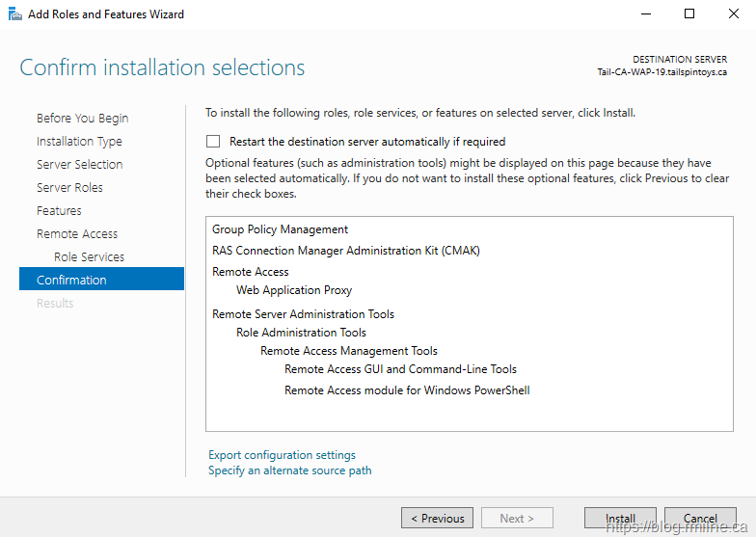756x537 pixels.
Task: Enable automatic restart of destination server checkbox
Action: [x=213, y=142]
